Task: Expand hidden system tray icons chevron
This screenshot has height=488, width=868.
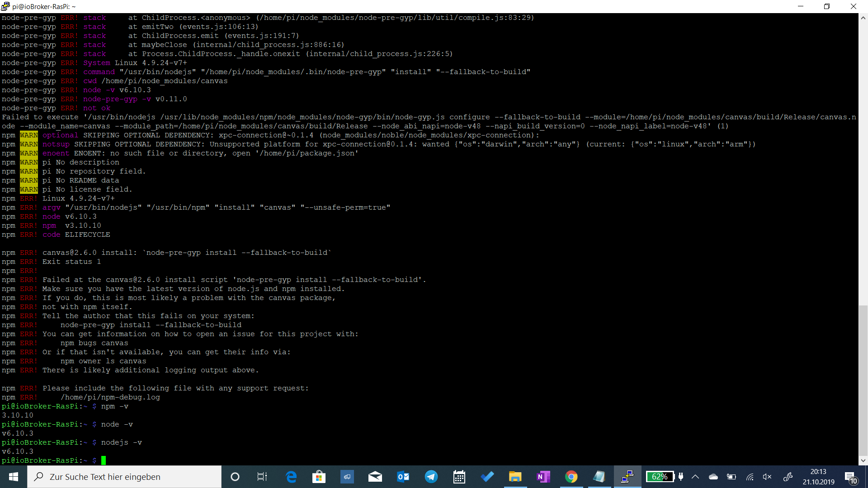Action: pos(695,477)
